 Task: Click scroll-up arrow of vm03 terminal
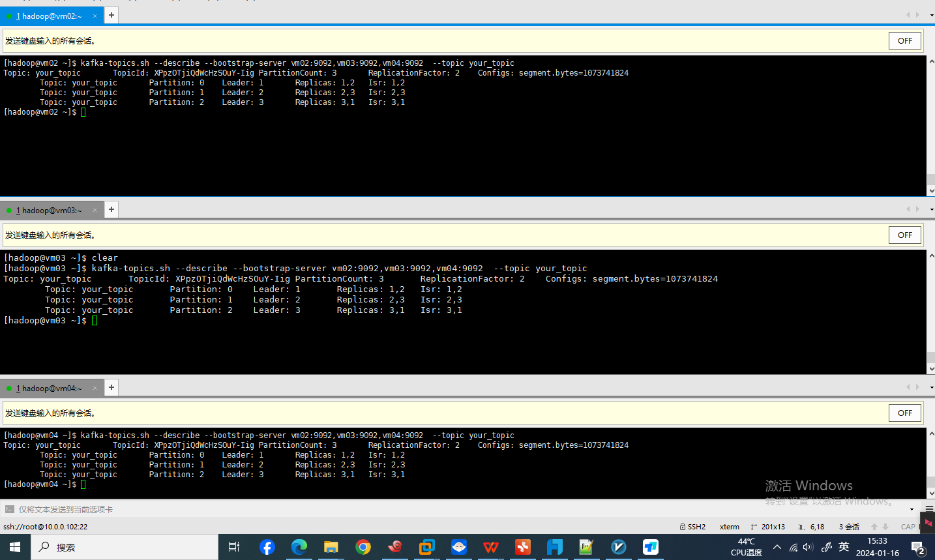pos(931,255)
